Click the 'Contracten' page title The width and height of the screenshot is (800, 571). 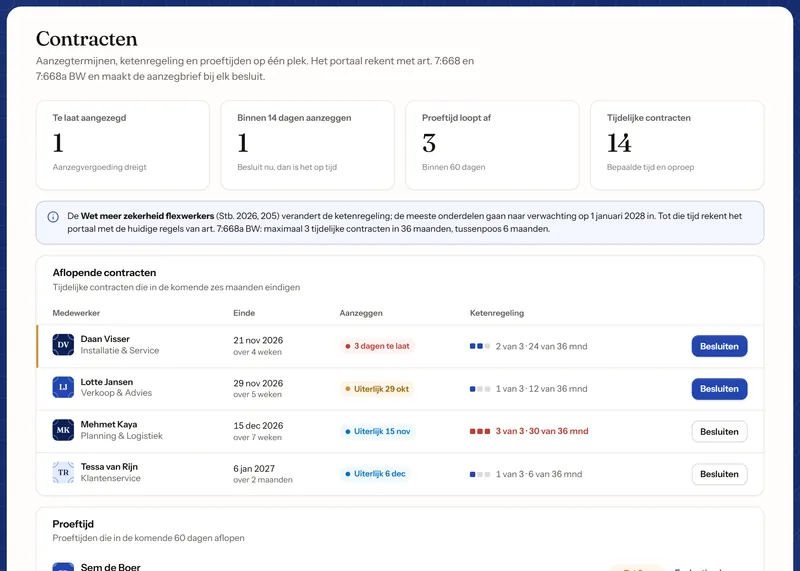click(87, 39)
